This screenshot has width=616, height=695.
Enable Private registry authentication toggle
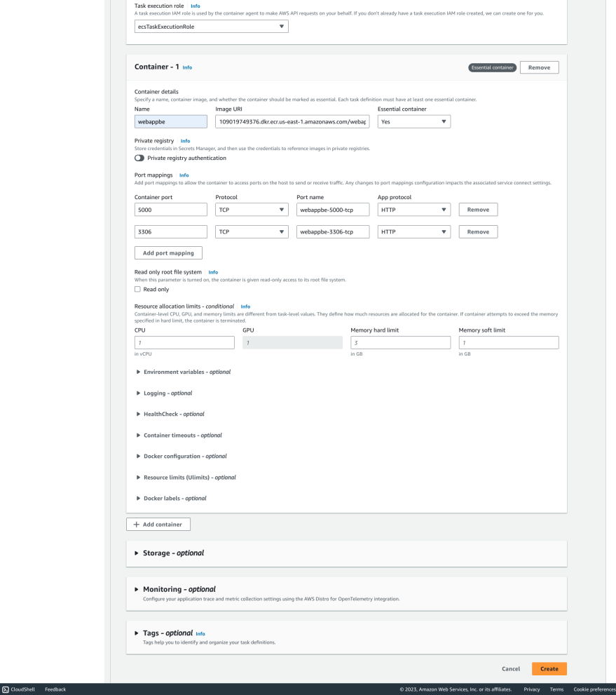[139, 158]
